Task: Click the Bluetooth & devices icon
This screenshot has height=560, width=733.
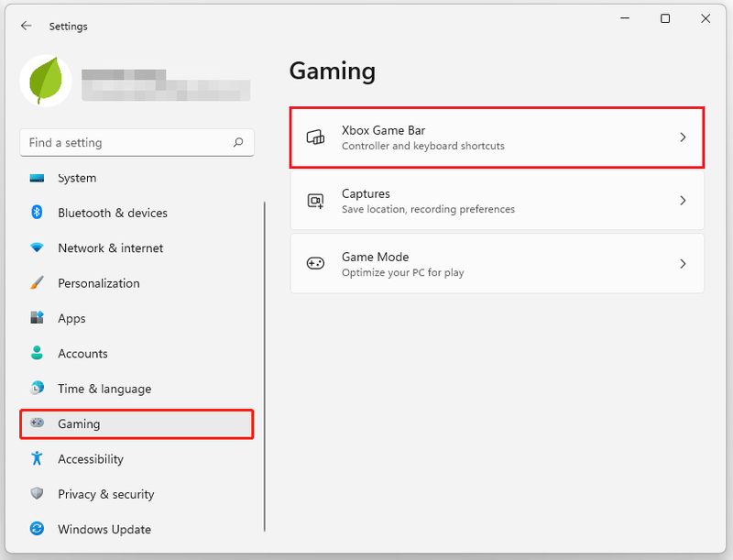Action: pyautogui.click(x=37, y=213)
